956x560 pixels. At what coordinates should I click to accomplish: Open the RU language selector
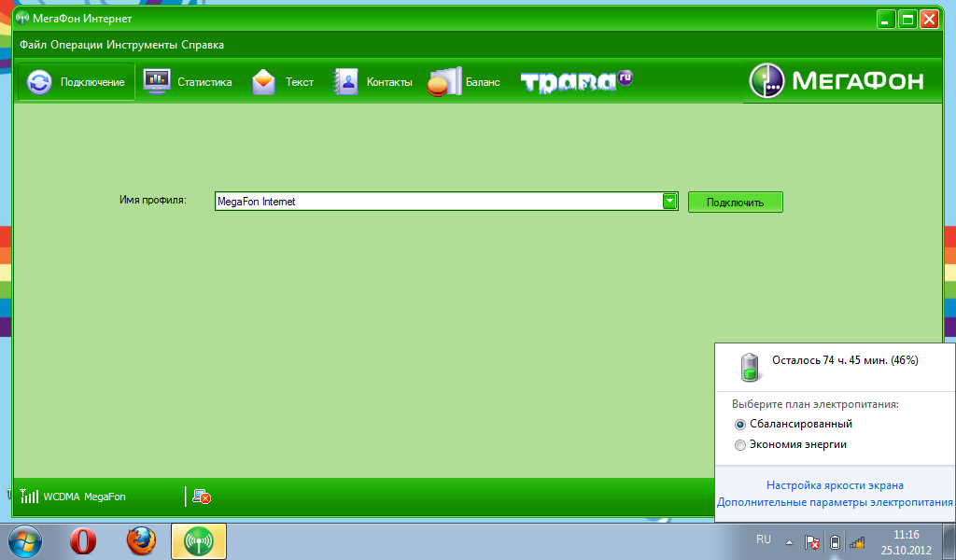[x=764, y=539]
